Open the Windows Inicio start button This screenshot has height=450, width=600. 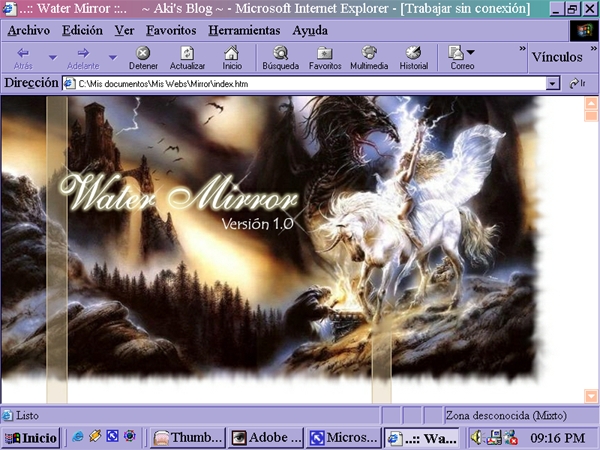(31, 438)
